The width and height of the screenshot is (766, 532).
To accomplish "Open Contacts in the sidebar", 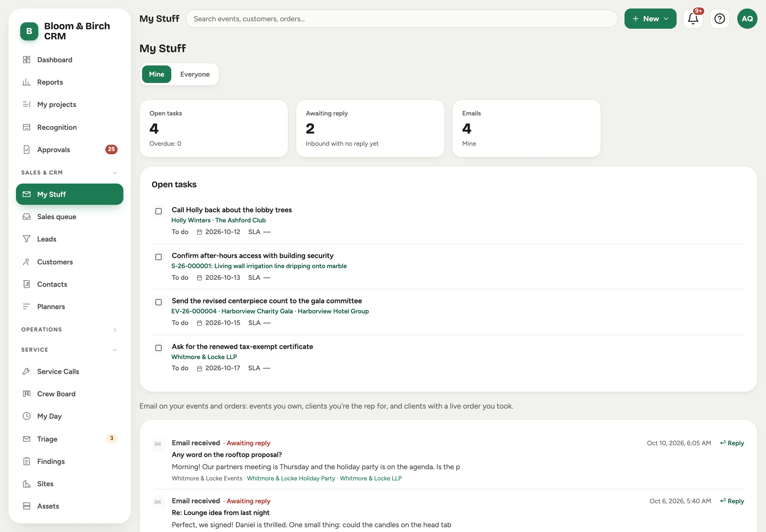I will [70, 284].
